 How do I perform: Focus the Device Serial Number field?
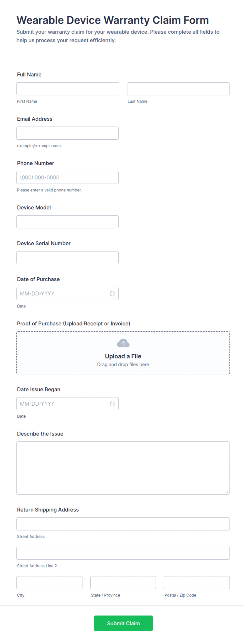pos(67,258)
